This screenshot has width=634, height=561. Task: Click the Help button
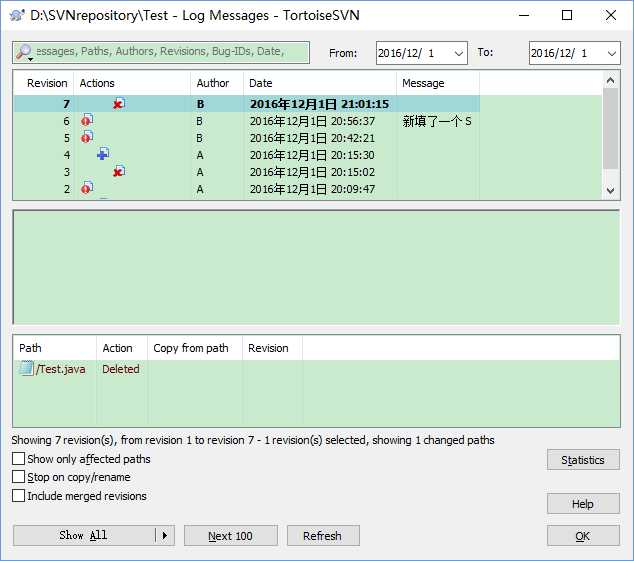click(583, 504)
